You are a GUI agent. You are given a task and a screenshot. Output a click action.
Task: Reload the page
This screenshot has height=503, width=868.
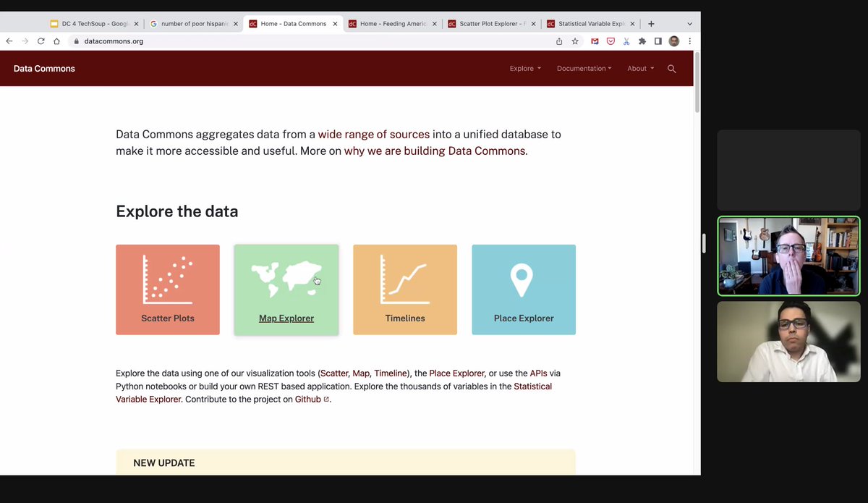coord(41,41)
